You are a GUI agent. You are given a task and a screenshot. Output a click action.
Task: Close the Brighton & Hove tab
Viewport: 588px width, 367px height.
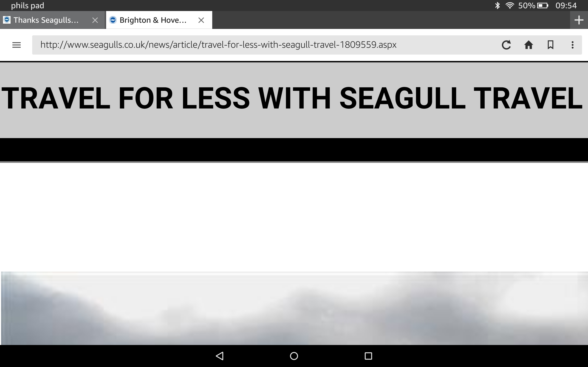tap(201, 19)
